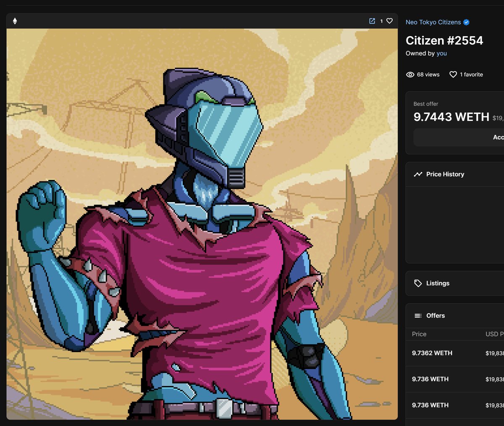Click the tag icon next to Listings

(418, 284)
